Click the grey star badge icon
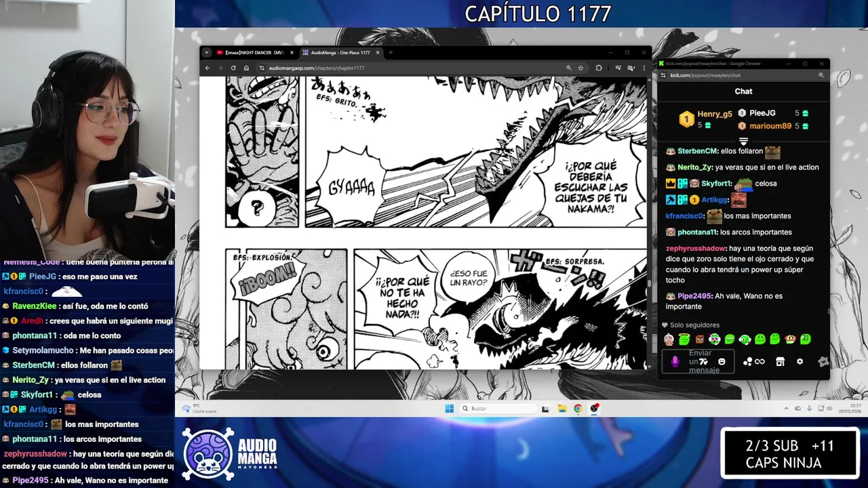Image resolution: width=868 pixels, height=488 pixels. 823,362
